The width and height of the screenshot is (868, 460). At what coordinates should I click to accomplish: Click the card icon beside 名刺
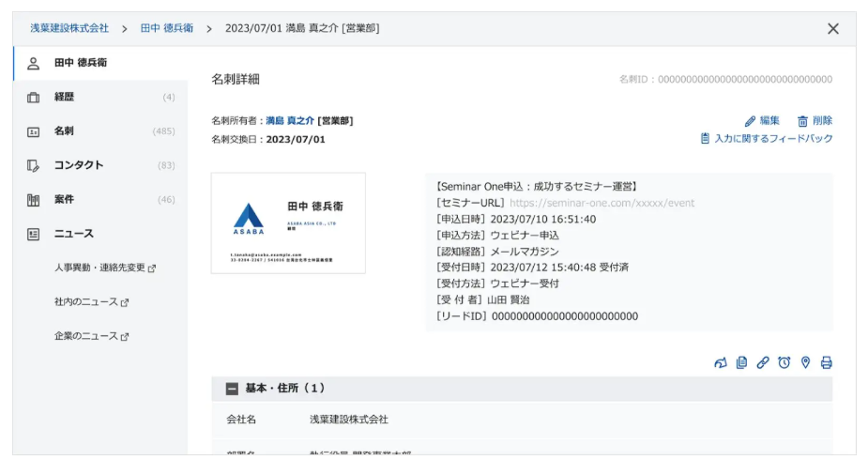pos(33,131)
